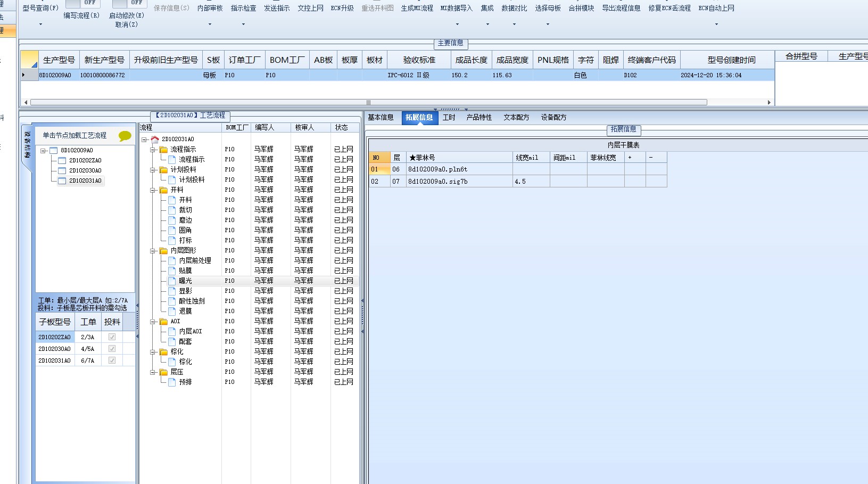Click the 文控上网 toolbar button

(310, 9)
